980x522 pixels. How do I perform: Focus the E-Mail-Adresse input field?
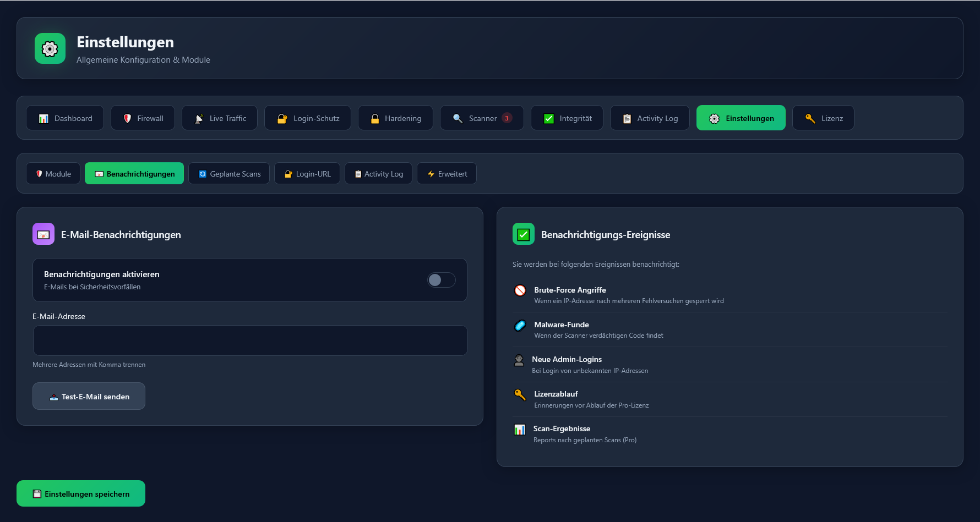click(x=250, y=340)
